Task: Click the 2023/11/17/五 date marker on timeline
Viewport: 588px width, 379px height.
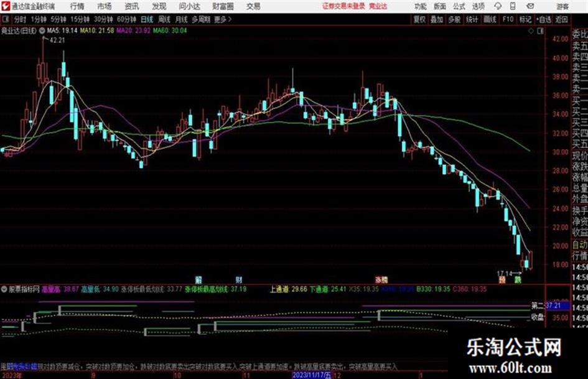Action: 312,375
